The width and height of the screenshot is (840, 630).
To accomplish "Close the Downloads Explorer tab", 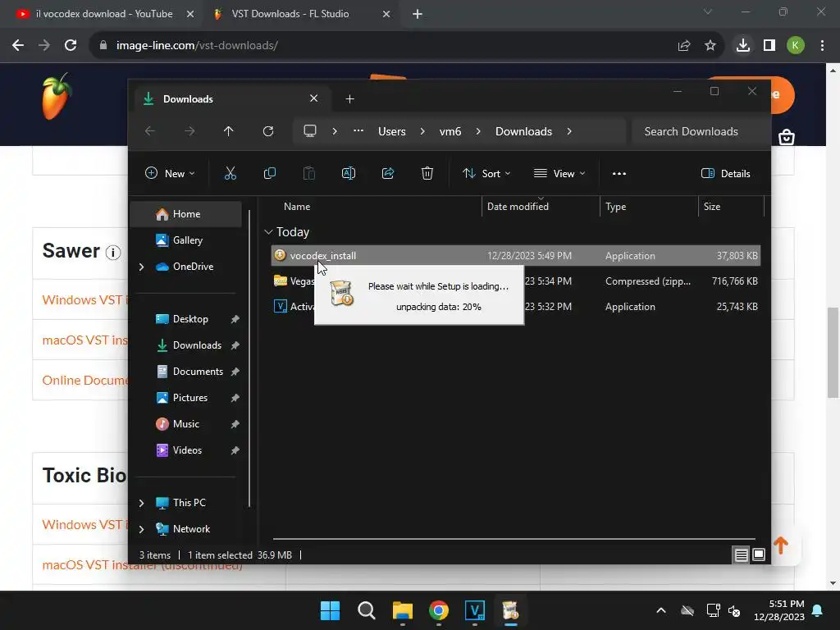I will click(314, 98).
